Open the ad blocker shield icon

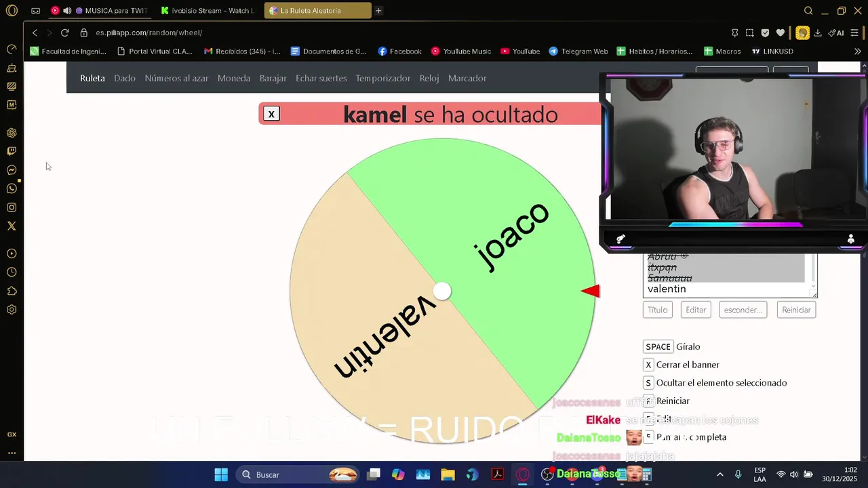[x=765, y=33]
